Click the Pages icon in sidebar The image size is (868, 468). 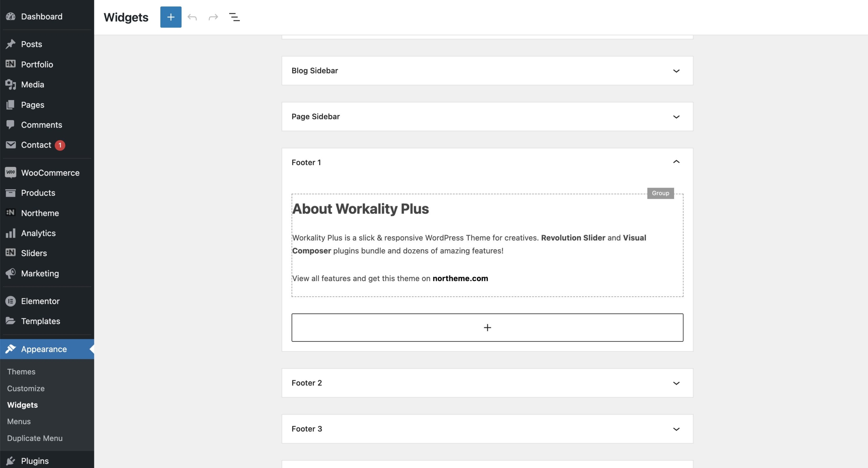[11, 104]
